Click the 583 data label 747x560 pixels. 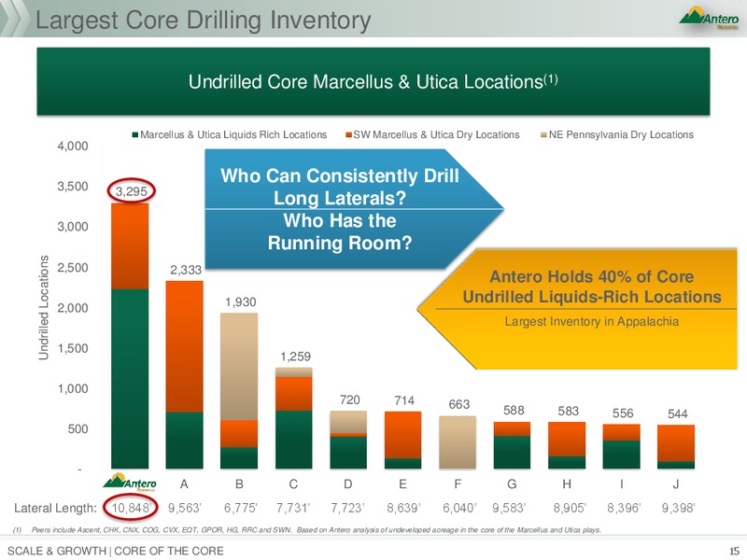[569, 411]
